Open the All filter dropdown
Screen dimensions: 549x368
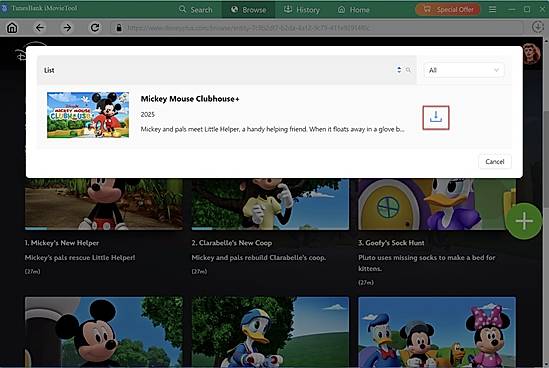[x=464, y=70]
